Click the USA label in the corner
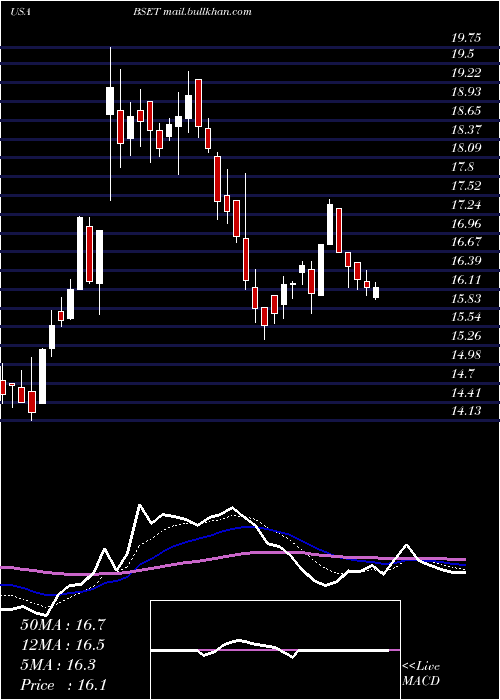 coord(20,12)
